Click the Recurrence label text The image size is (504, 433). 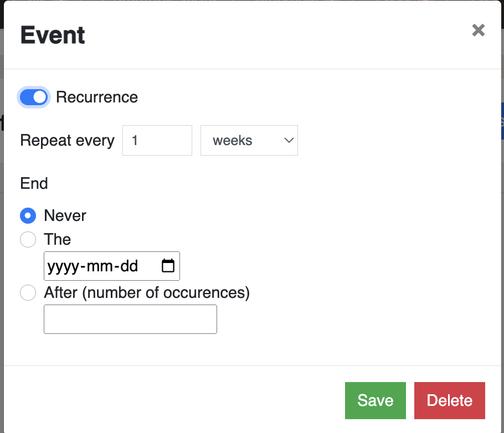97,97
